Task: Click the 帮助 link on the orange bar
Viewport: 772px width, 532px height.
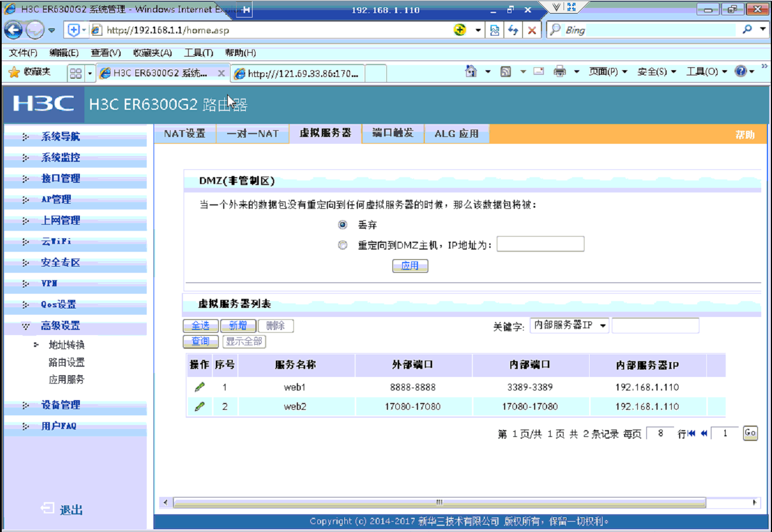Action: (745, 134)
